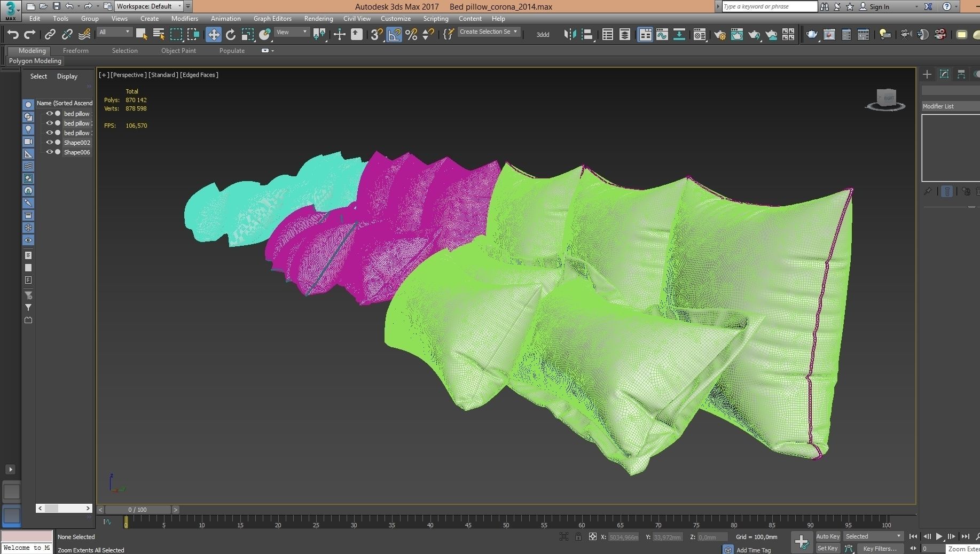Image resolution: width=980 pixels, height=554 pixels.
Task: Choose the Select and Scale tool
Action: [248, 35]
